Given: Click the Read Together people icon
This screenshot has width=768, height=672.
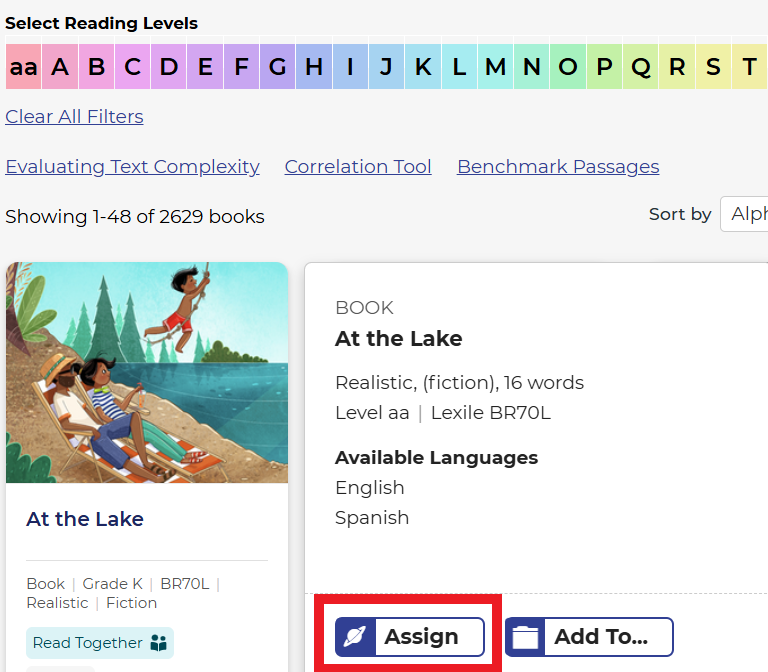Looking at the screenshot, I should 159,643.
